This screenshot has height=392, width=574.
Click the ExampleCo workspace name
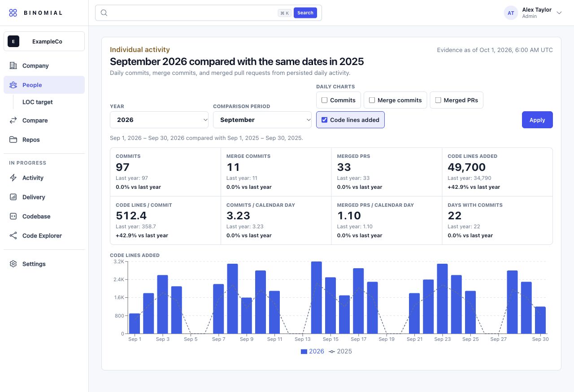(47, 41)
